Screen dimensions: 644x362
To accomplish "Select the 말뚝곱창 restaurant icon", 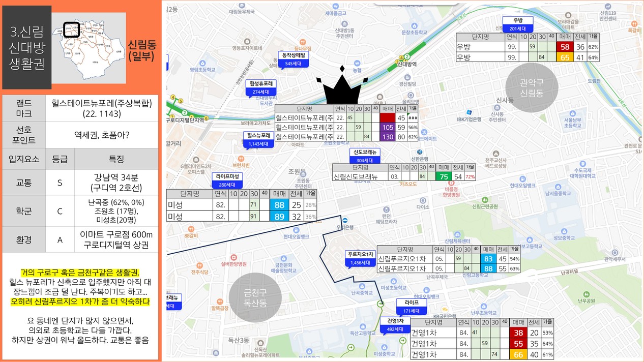I will 218,301.
